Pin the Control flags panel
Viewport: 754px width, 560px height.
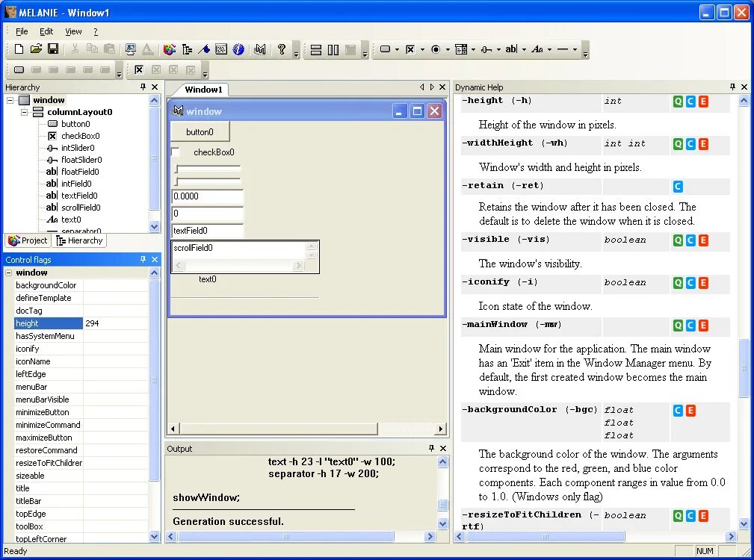(143, 259)
